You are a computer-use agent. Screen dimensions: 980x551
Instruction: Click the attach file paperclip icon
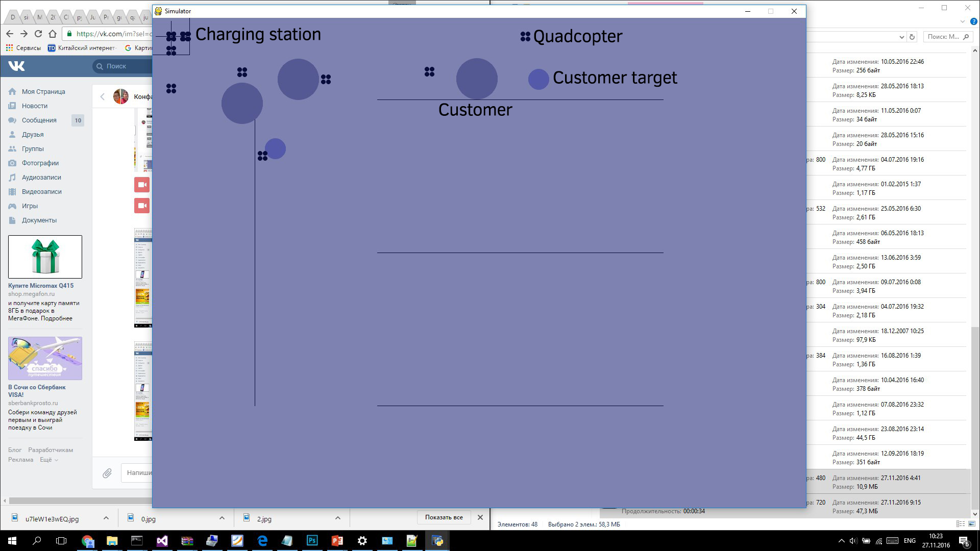coord(107,473)
